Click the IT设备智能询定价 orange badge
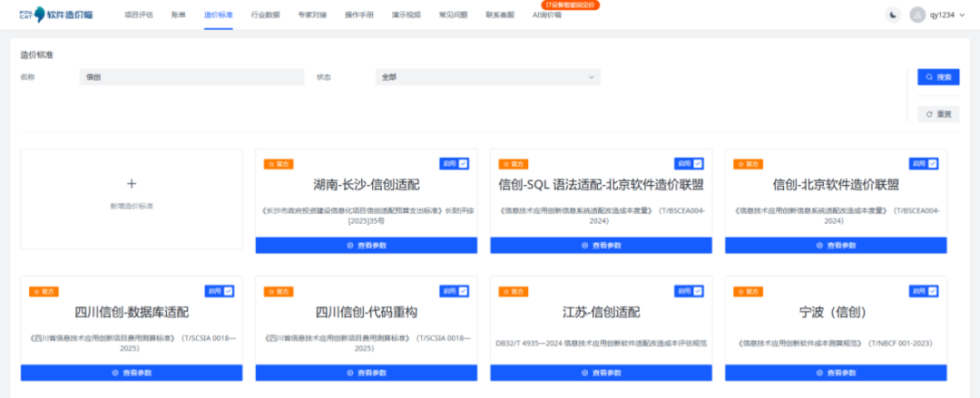This screenshot has width=980, height=398. pyautogui.click(x=570, y=5)
